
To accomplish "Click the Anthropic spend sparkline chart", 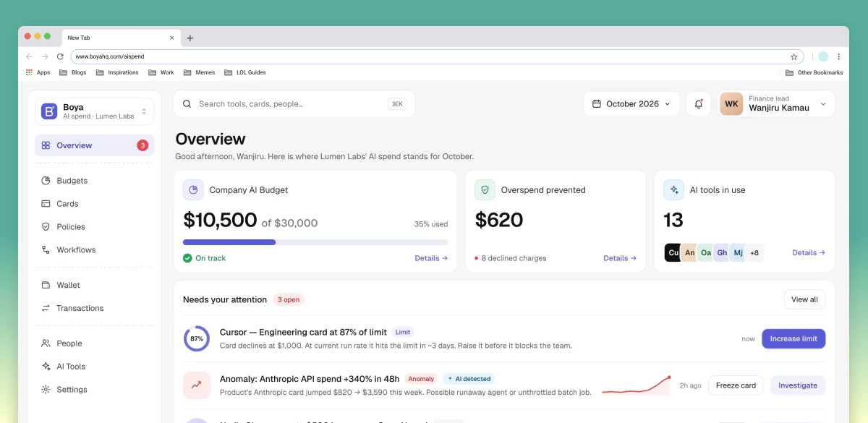I will point(637,385).
